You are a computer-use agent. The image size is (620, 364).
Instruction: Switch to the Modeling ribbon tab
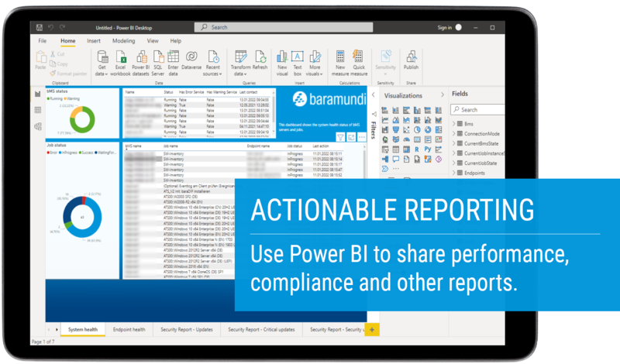pyautogui.click(x=123, y=41)
